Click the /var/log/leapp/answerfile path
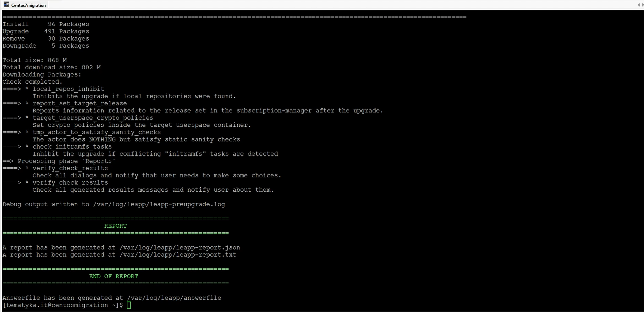Screen dimensions: 644x312 click(174, 298)
